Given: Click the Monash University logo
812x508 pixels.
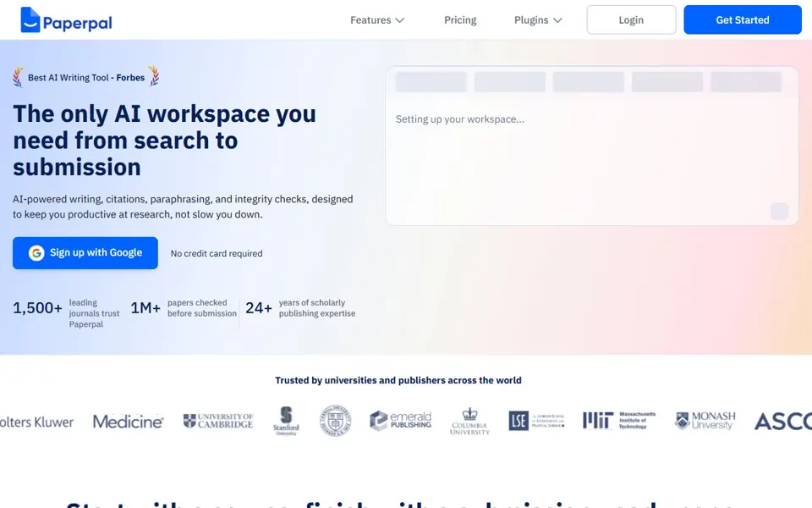Looking at the screenshot, I should coord(705,421).
